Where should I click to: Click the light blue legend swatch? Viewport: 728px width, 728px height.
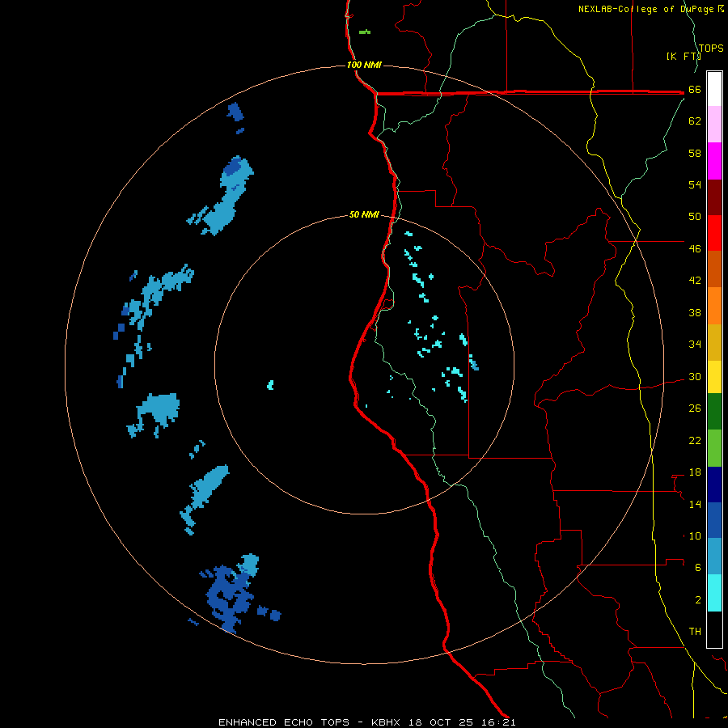click(x=714, y=557)
